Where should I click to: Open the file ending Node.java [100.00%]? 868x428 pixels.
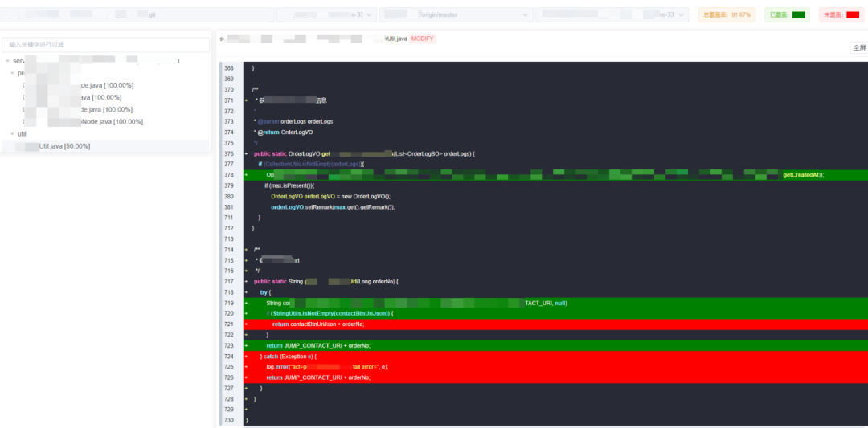tap(83, 121)
